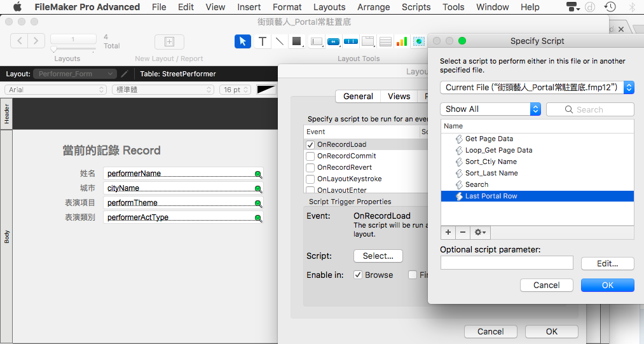
Task: Click the add script plus button
Action: pos(448,232)
